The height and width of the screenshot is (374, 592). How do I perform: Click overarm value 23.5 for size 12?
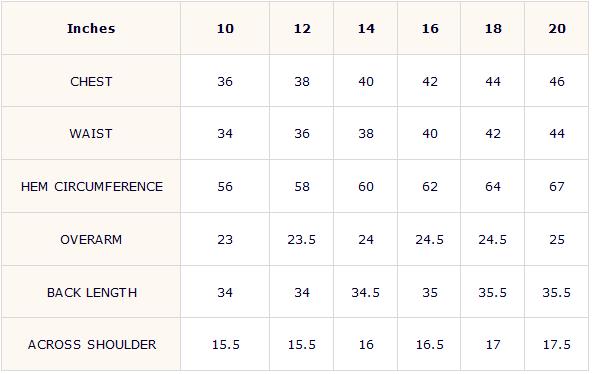302,240
